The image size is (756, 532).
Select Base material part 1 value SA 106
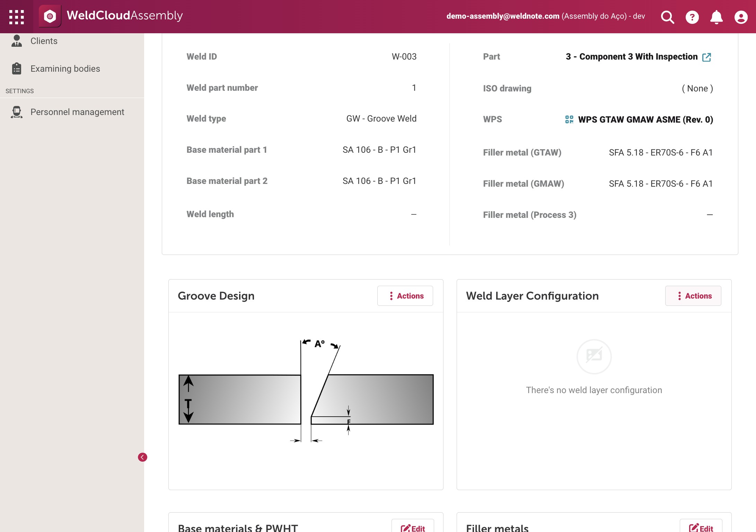coord(379,150)
